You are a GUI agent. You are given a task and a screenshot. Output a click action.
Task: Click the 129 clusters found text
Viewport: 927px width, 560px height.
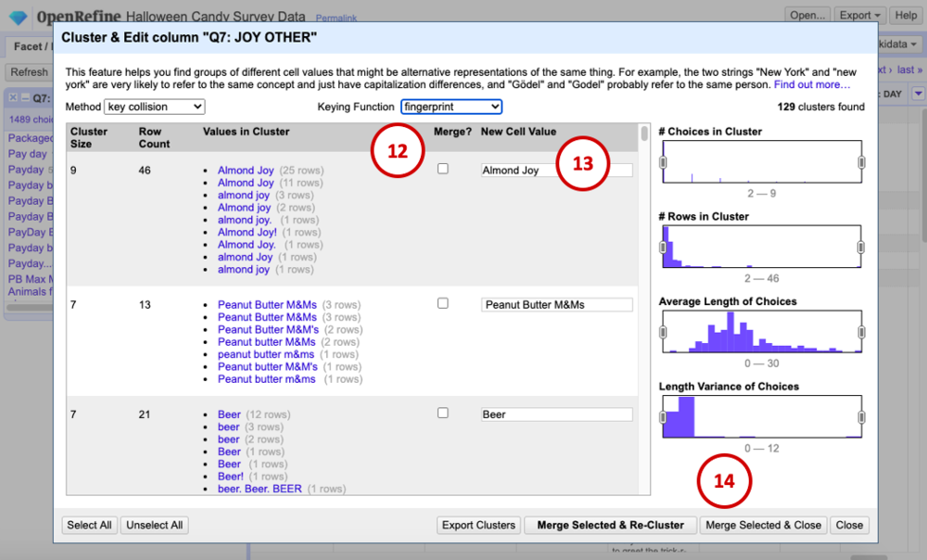point(820,107)
